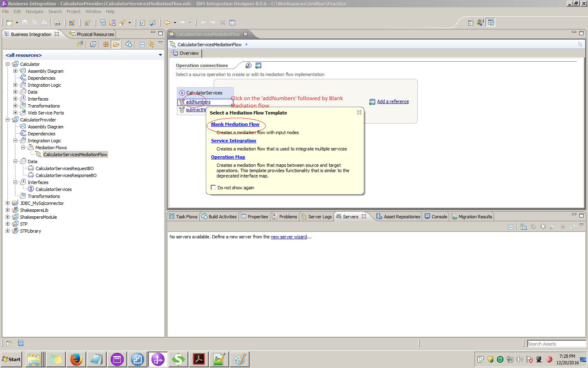Click the grid-layout icon in navigator toolbar
The height and width of the screenshot is (368, 588).
106,44
